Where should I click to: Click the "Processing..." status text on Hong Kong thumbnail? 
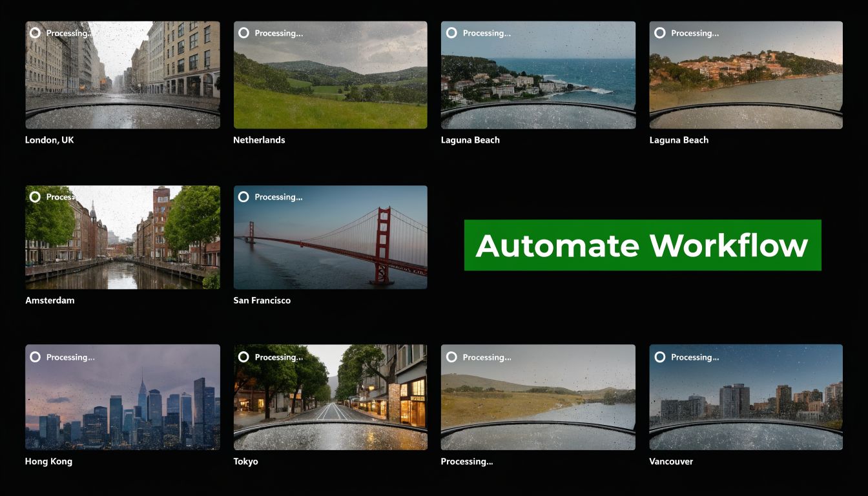pyautogui.click(x=70, y=357)
